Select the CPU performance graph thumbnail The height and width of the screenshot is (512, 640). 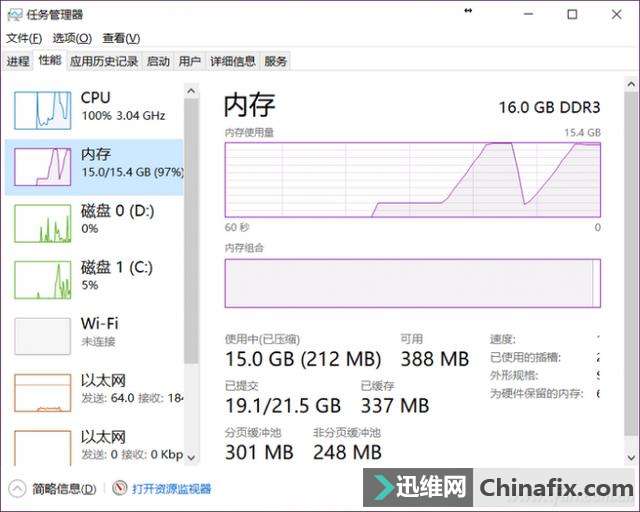click(x=42, y=110)
